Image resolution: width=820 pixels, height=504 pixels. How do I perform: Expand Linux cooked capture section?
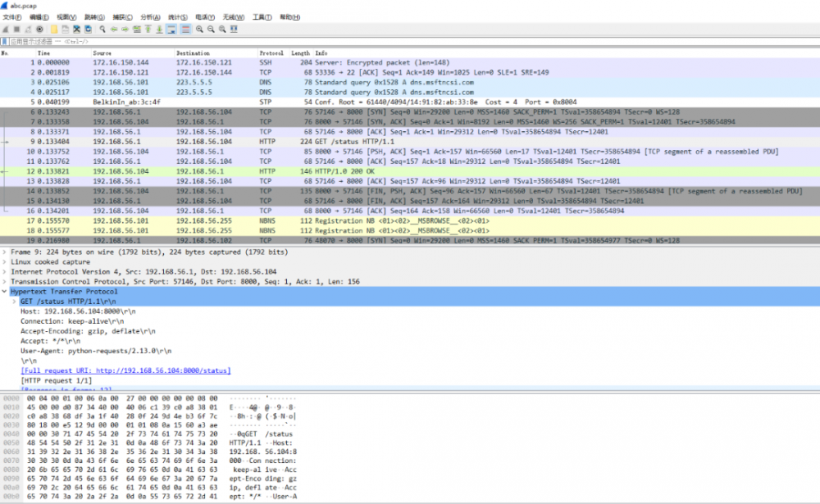point(5,262)
